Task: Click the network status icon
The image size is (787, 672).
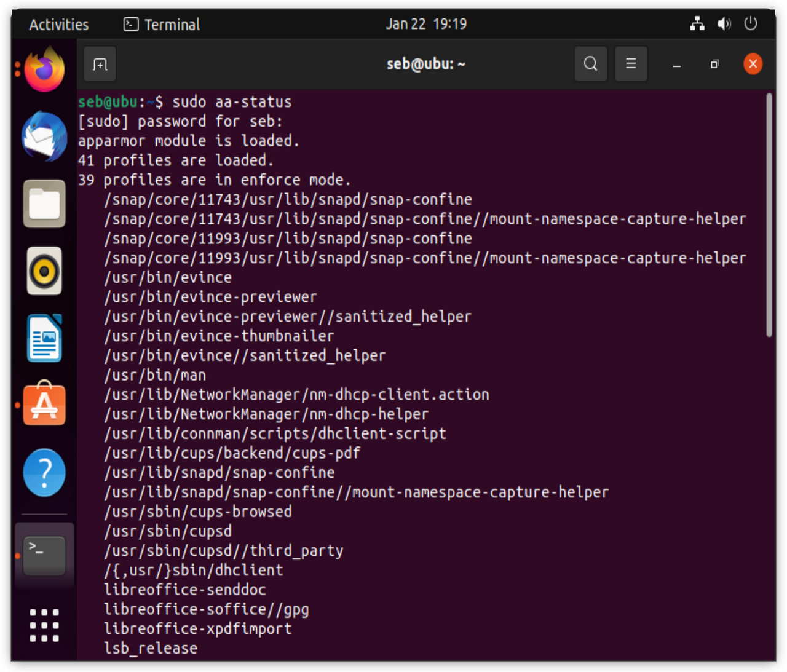Action: click(x=697, y=24)
